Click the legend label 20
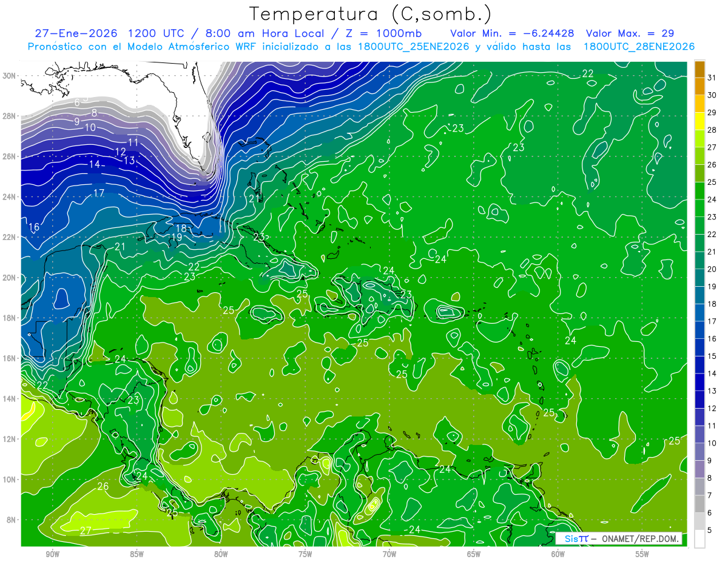The image size is (728, 562). point(712,269)
